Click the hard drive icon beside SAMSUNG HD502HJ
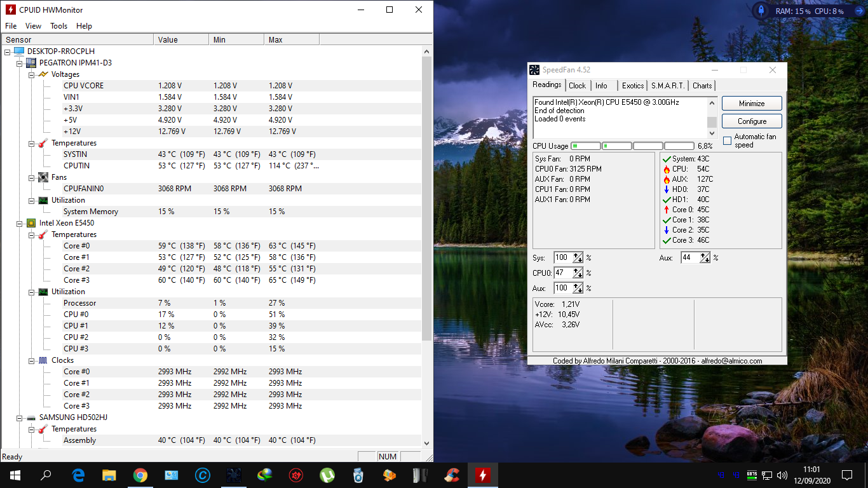 click(31, 417)
